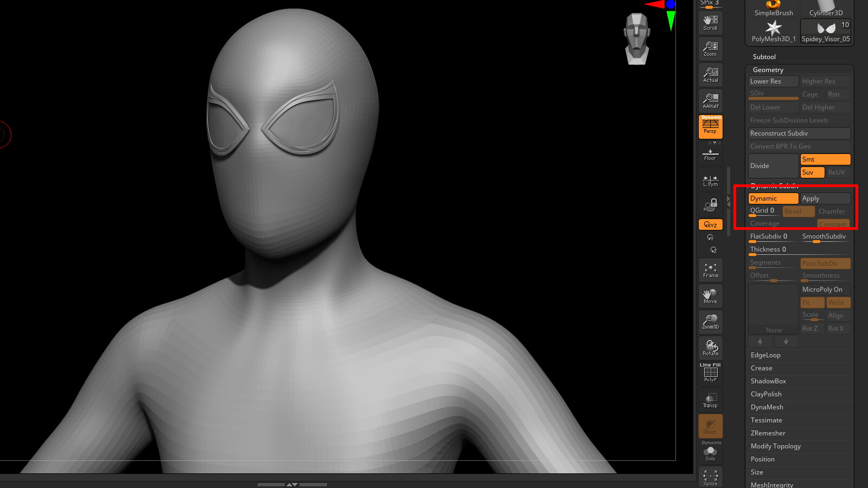This screenshot has width=868, height=488.
Task: Click Del Lower button
Action: coord(773,107)
